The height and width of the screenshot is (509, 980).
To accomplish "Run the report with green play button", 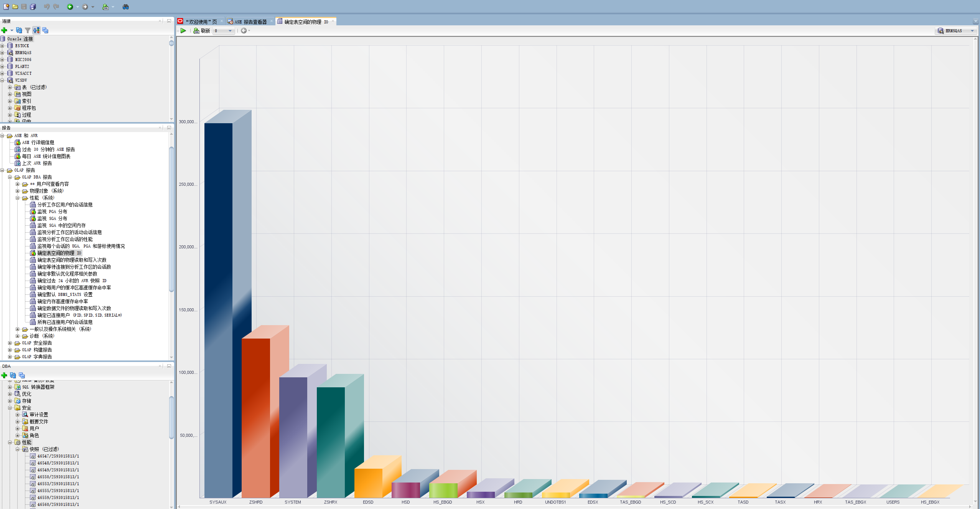I will click(x=183, y=31).
